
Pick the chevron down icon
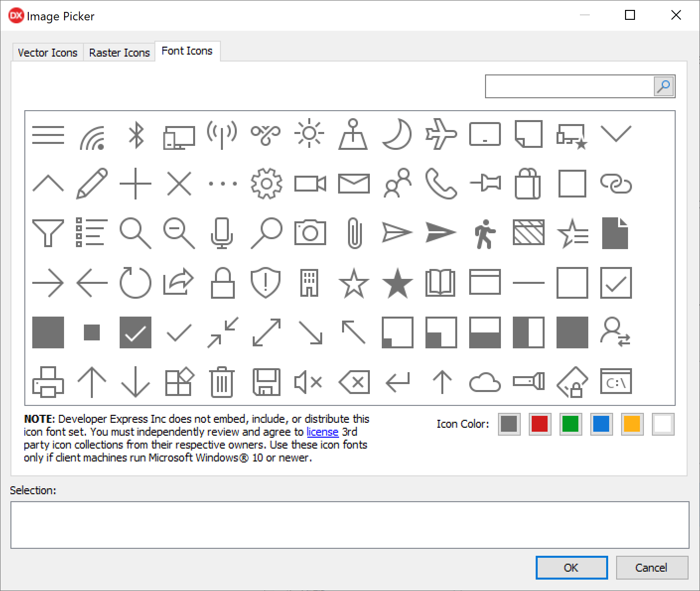point(616,134)
